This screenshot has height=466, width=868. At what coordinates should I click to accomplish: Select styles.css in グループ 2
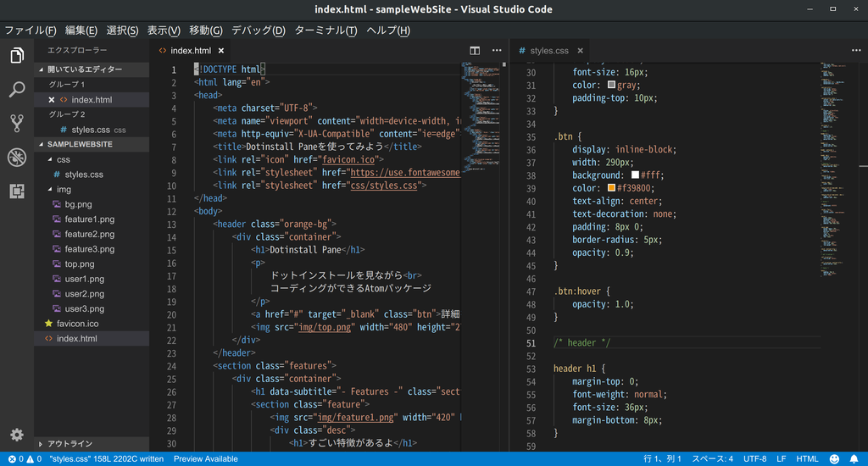tap(92, 130)
